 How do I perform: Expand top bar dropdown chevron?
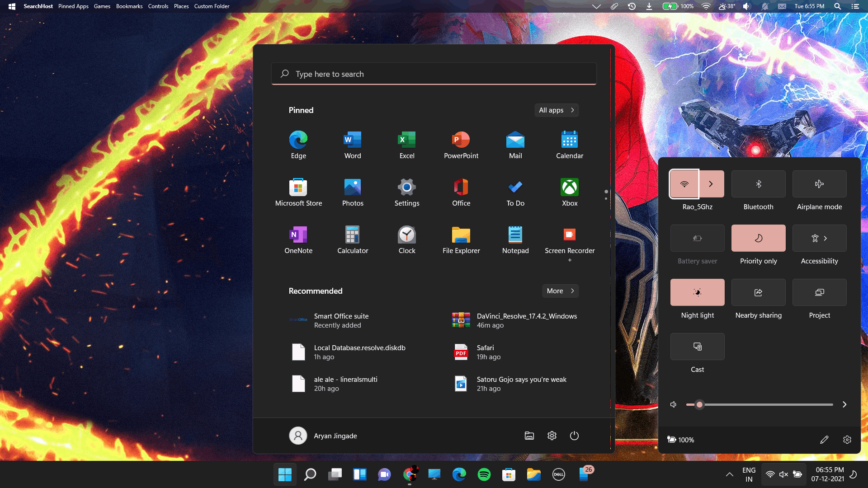tap(596, 6)
